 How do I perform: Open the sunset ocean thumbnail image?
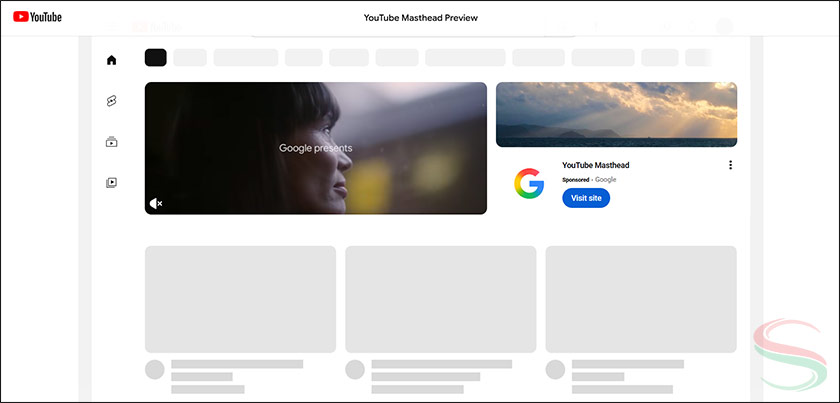point(616,114)
